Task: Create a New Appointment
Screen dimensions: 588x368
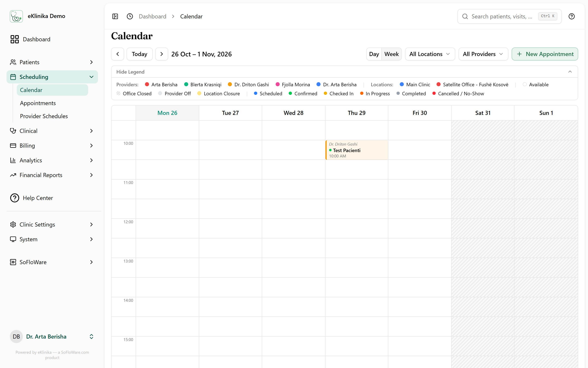Action: point(545,54)
